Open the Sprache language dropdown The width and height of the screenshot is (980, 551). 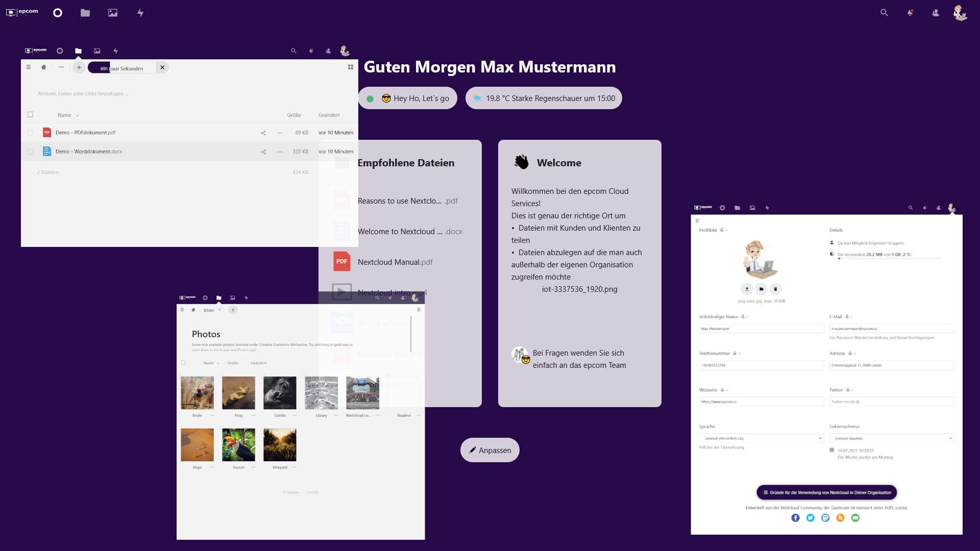point(761,438)
